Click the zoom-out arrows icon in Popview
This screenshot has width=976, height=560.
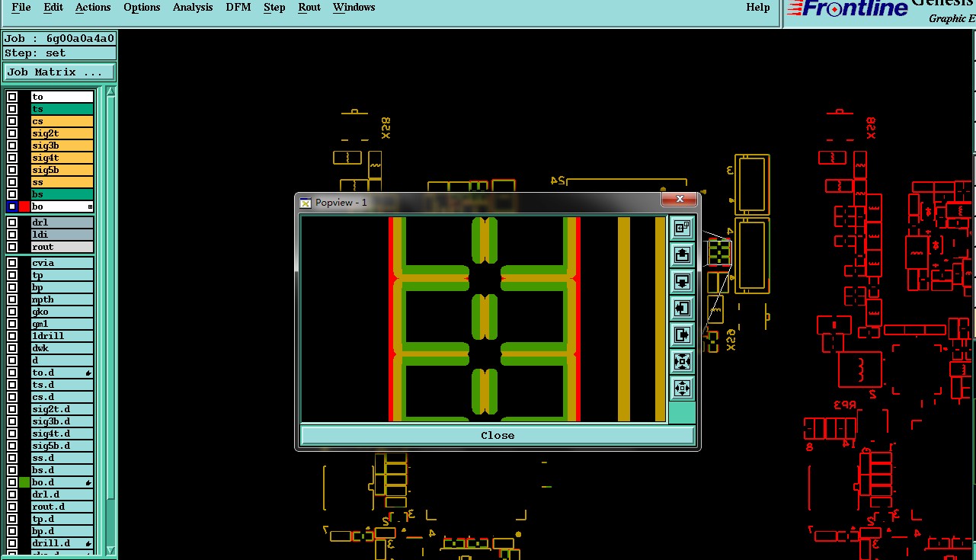click(682, 388)
